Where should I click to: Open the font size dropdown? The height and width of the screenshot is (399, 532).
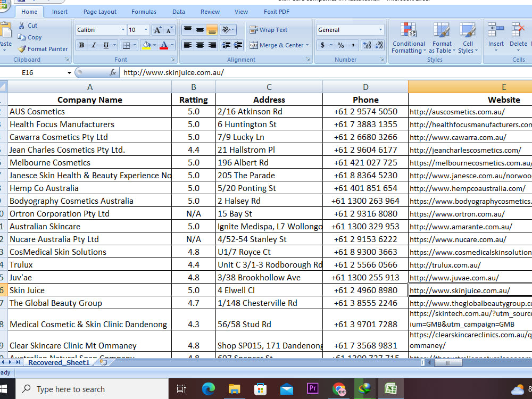tap(136, 29)
